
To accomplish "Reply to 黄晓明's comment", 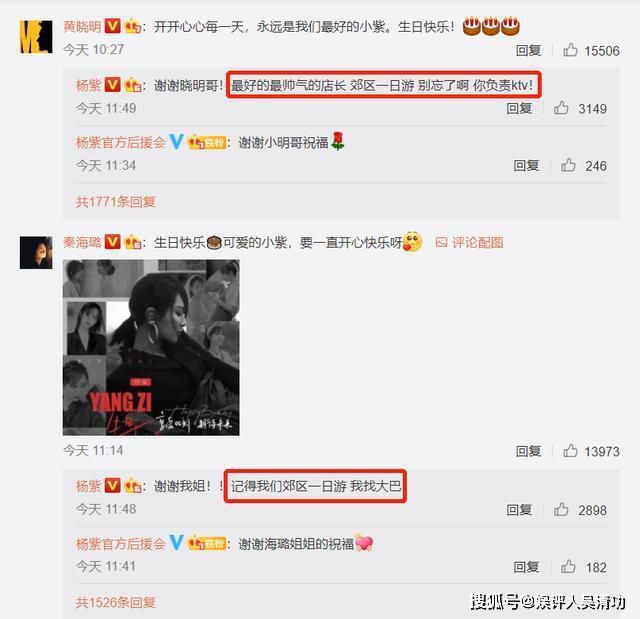I will point(528,50).
